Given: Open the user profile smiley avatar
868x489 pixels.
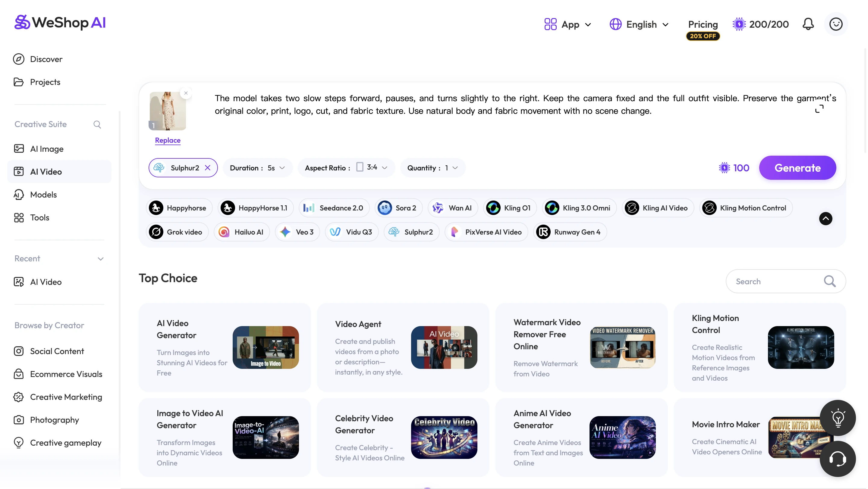Looking at the screenshot, I should pyautogui.click(x=836, y=24).
